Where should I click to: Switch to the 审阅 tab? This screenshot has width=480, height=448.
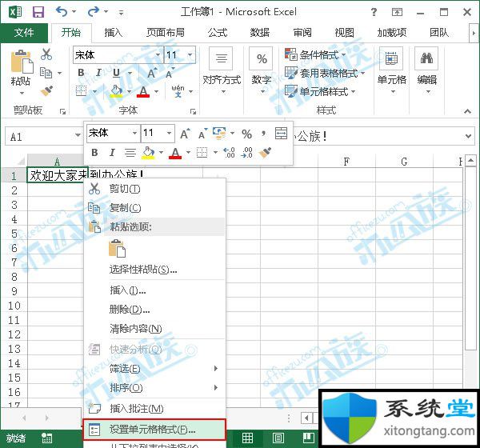coord(302,33)
